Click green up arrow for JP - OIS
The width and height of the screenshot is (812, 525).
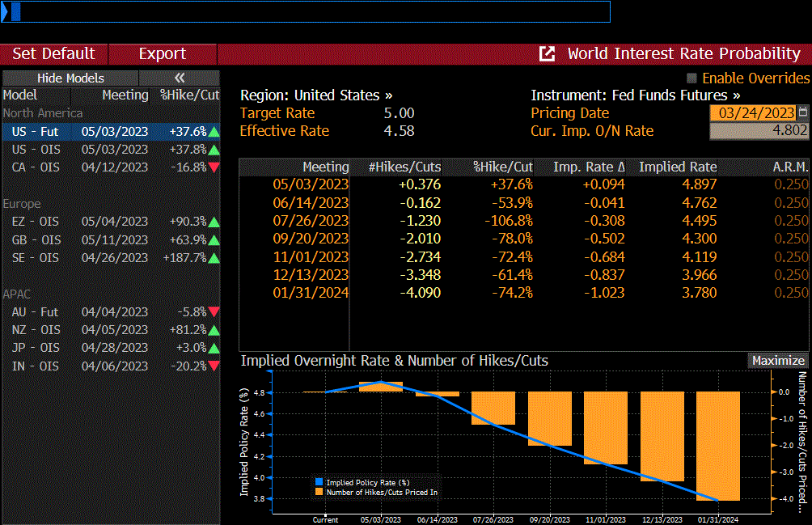(x=214, y=348)
